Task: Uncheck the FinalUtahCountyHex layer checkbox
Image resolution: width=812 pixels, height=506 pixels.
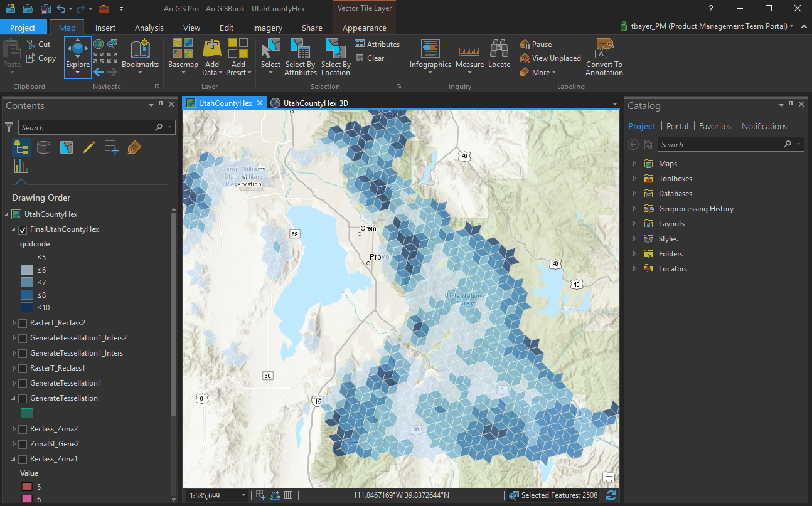Action: (x=23, y=229)
